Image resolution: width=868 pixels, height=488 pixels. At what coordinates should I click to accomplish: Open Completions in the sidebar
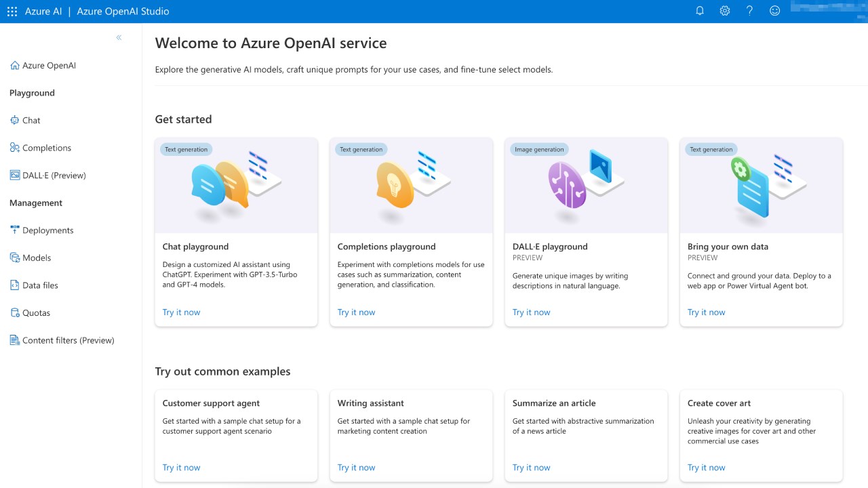click(46, 148)
